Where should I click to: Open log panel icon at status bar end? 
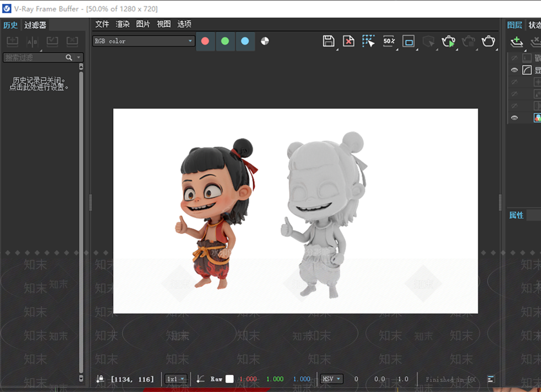tap(491, 379)
